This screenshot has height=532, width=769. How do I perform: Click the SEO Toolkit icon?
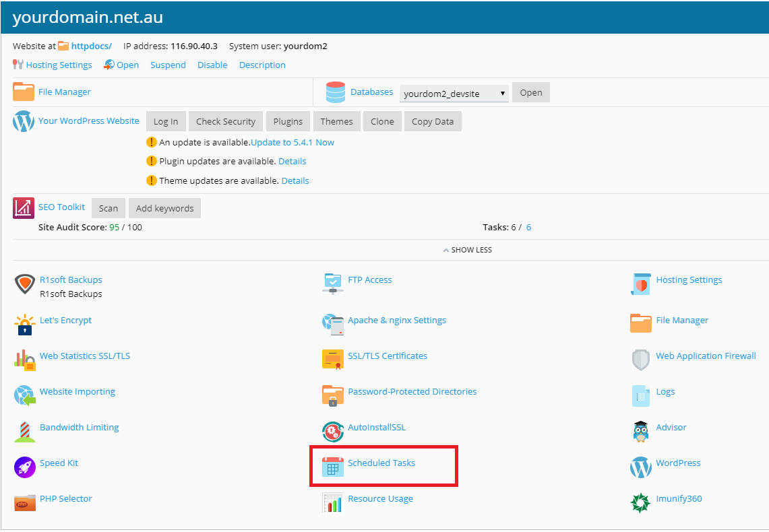pyautogui.click(x=24, y=208)
